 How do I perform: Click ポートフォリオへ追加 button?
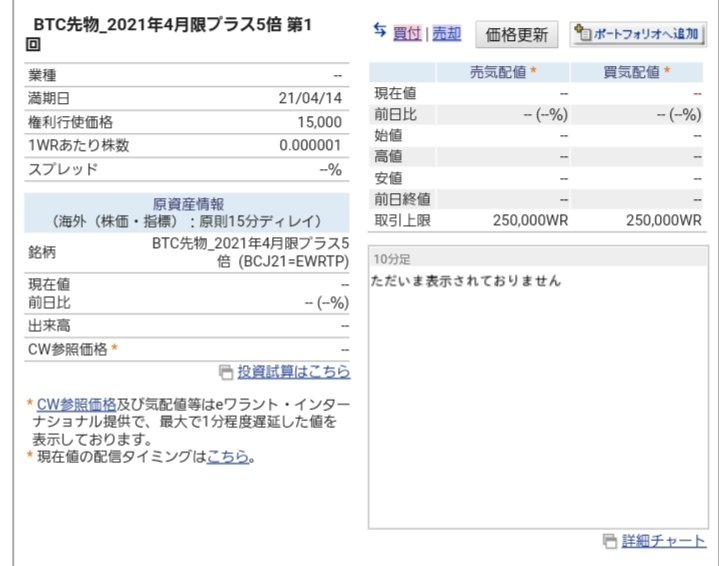638,33
